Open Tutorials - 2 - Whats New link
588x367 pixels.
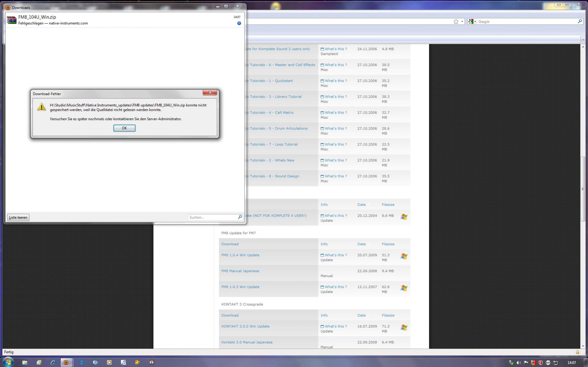tap(270, 160)
